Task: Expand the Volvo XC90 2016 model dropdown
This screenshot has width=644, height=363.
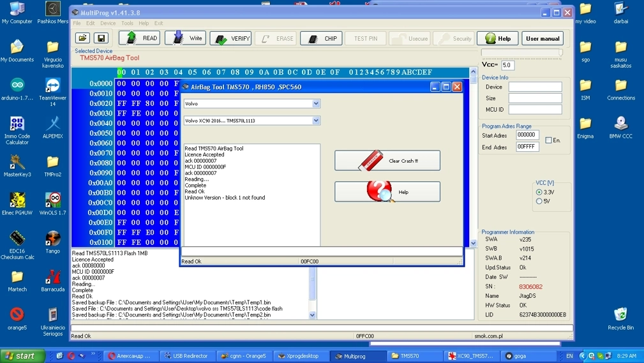Action: point(316,121)
